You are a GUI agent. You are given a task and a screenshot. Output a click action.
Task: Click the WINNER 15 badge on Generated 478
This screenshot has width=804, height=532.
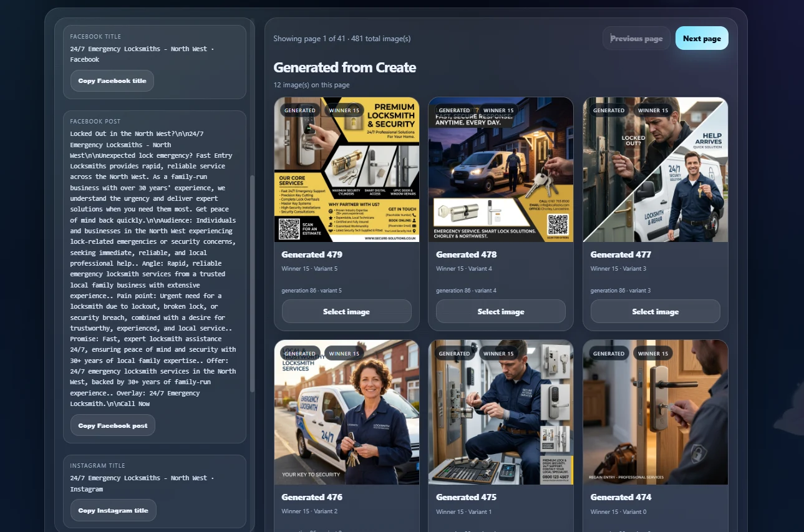click(x=498, y=110)
